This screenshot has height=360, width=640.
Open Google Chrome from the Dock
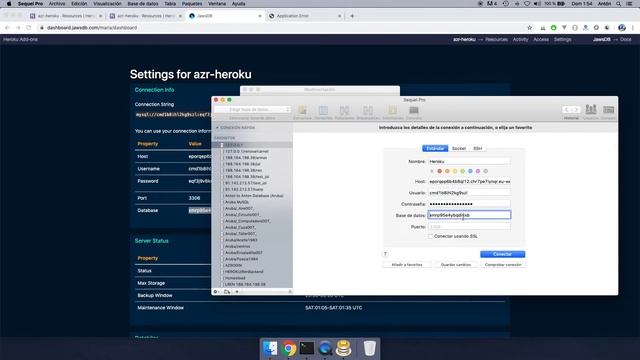pyautogui.click(x=289, y=348)
